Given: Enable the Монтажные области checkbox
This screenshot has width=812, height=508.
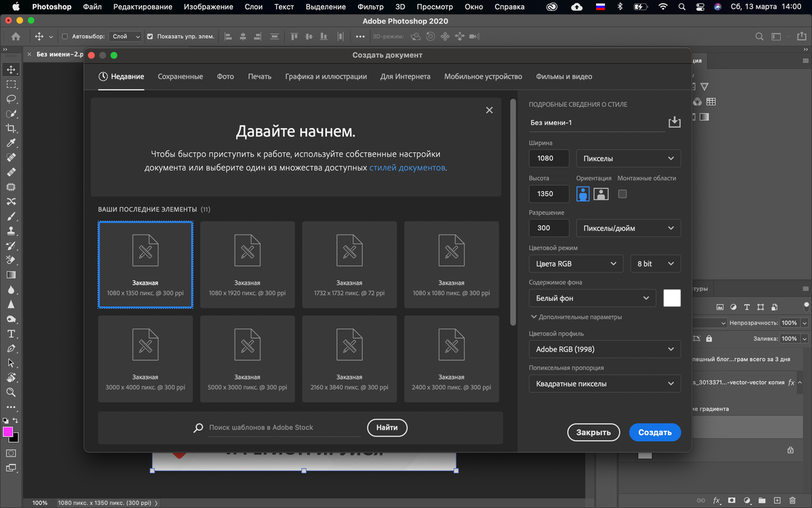Looking at the screenshot, I should coord(623,194).
